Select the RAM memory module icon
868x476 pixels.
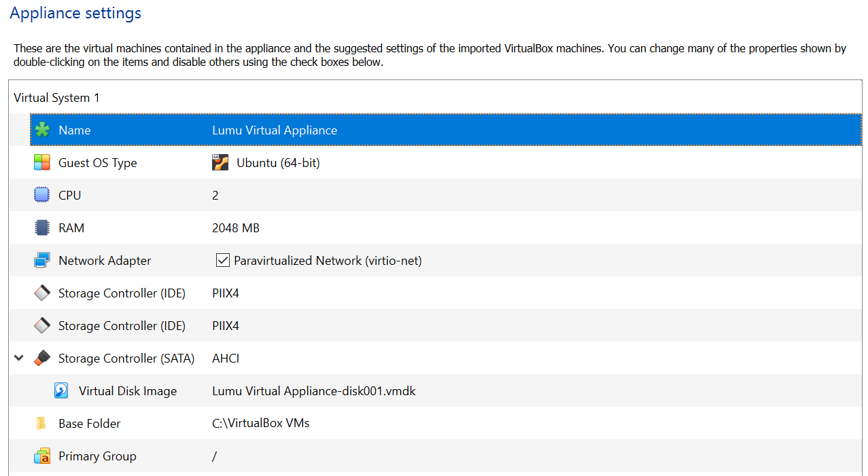click(x=41, y=227)
